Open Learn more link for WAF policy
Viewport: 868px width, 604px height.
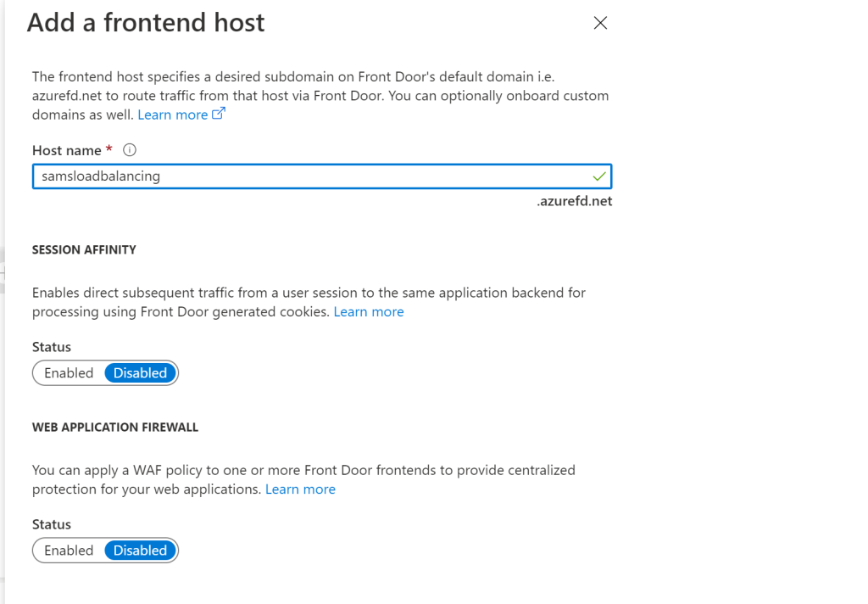[300, 489]
